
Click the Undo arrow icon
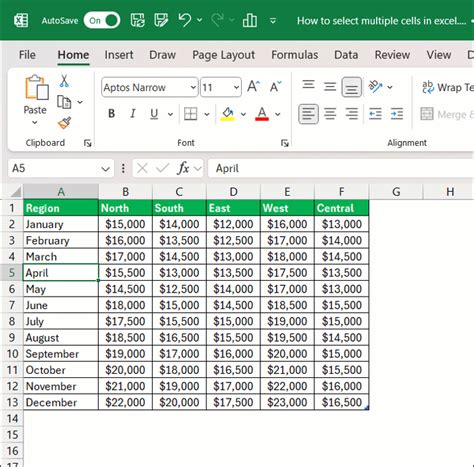click(185, 20)
